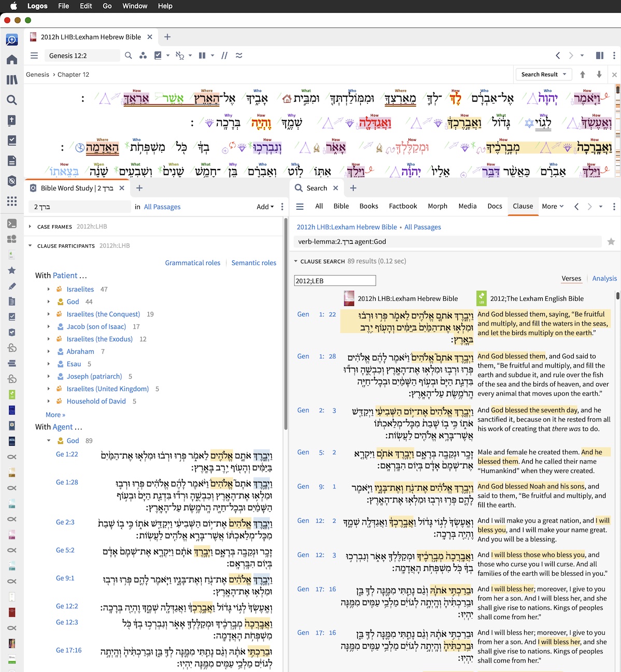Open the Apple menu
The height and width of the screenshot is (672, 621).
(x=14, y=6)
